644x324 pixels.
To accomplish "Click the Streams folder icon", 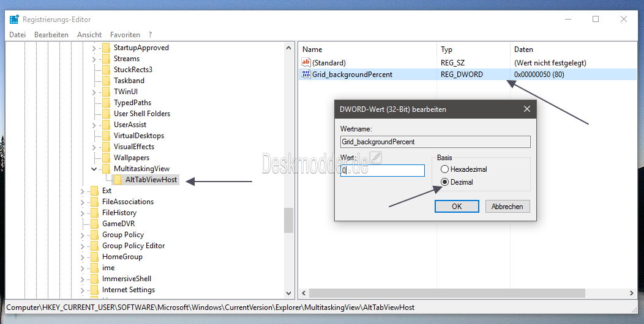I will click(106, 59).
